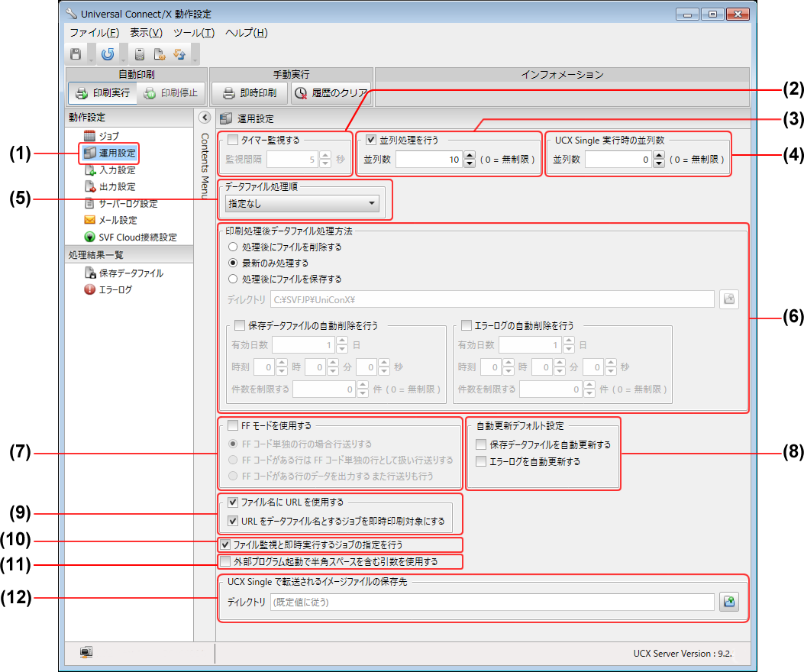Increase the 並列処理 parallel count with the up arrow
Image resolution: width=804 pixels, height=672 pixels.
pos(469,156)
